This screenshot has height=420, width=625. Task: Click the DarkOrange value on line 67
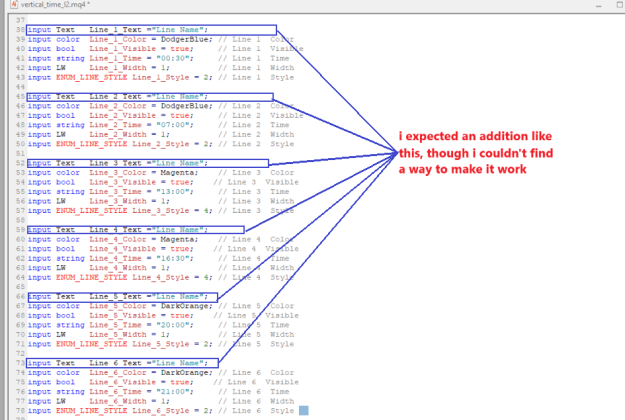pos(185,306)
